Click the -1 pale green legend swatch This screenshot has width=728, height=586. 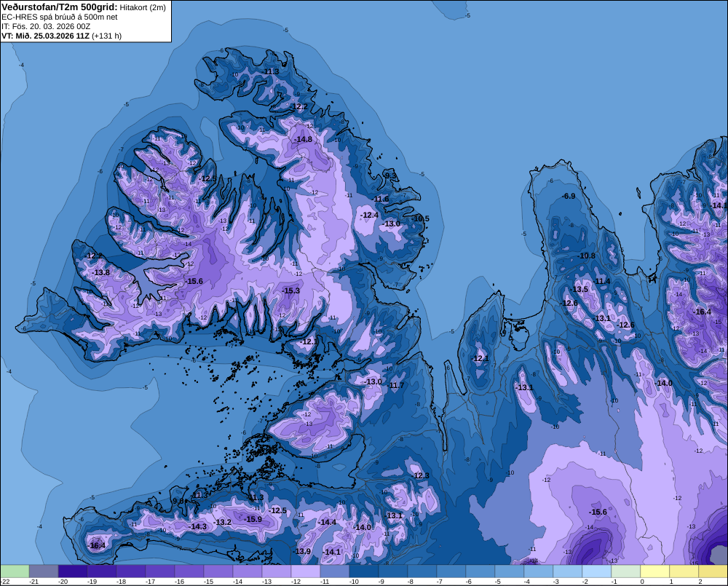click(x=626, y=571)
